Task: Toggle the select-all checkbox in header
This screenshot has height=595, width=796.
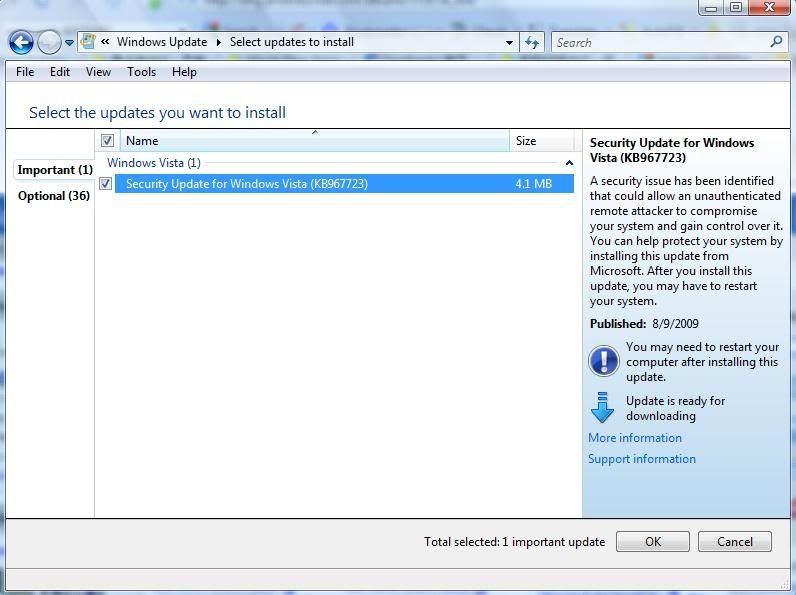Action: [107, 141]
